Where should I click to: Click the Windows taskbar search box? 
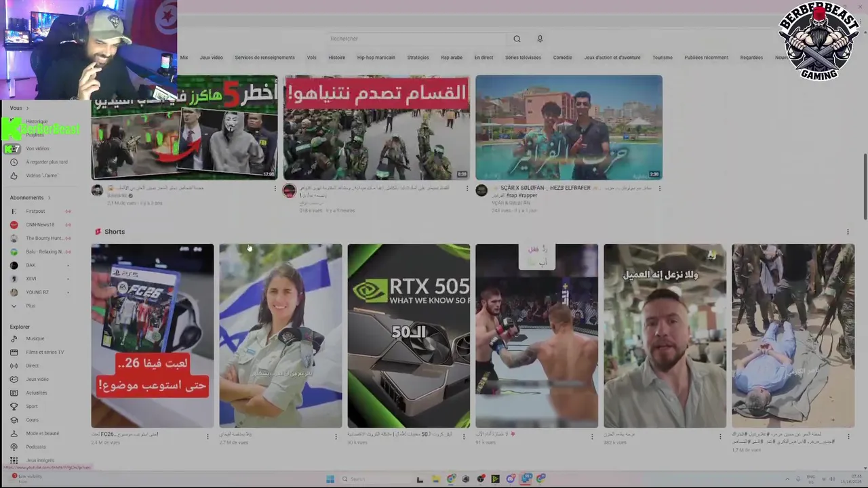(375, 479)
